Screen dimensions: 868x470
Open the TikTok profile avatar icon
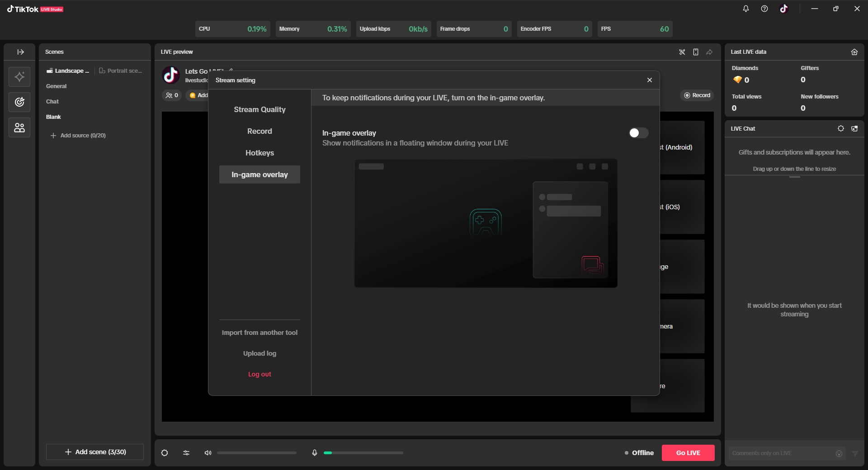[x=784, y=9]
